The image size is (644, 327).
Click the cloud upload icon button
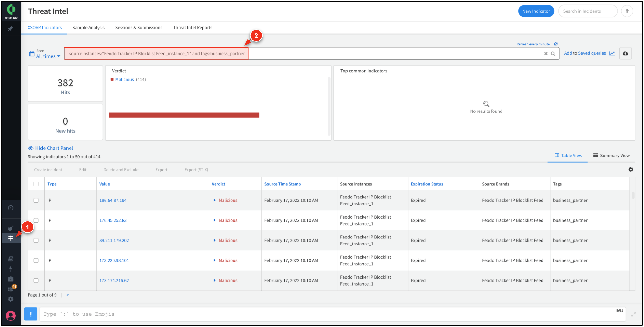pyautogui.click(x=625, y=54)
